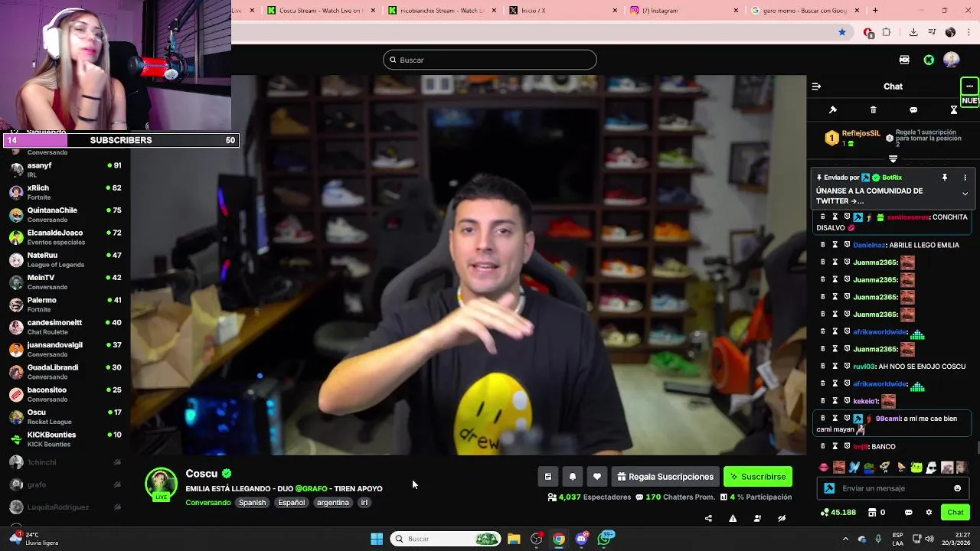
Task: Open File Explorer from taskbar
Action: coord(514,539)
